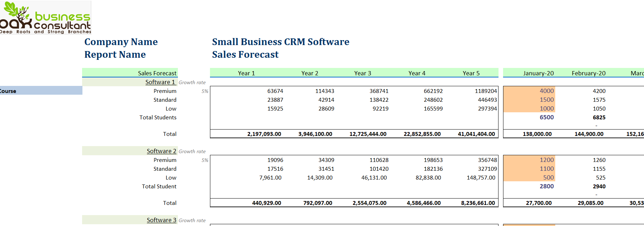Image resolution: width=644 pixels, height=226 pixels.
Task: Select 'Growth rate' beside Software 1
Action: (192, 82)
